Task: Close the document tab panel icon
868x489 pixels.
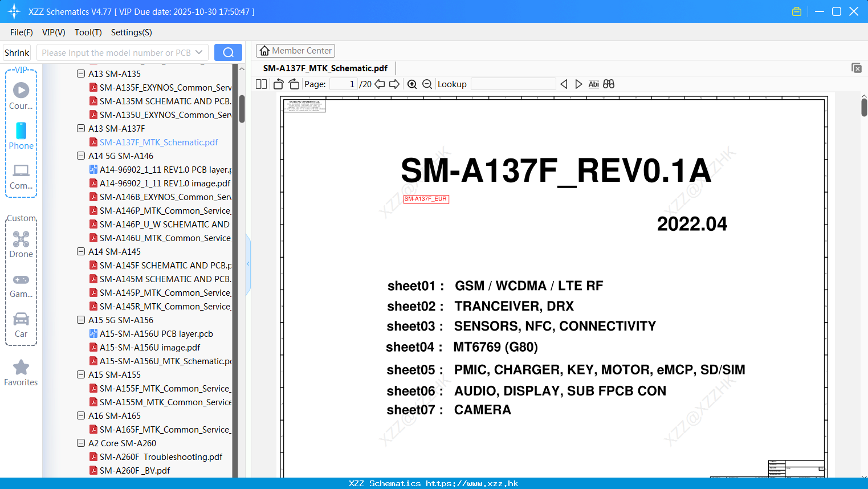Action: [857, 68]
